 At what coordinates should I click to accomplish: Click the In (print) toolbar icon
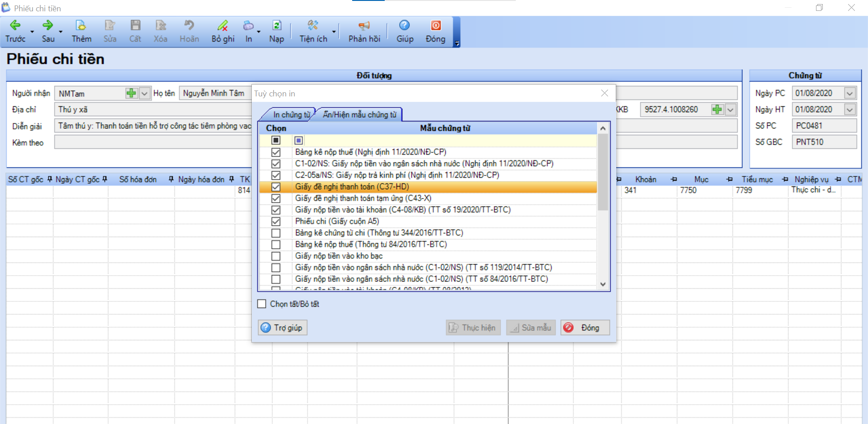click(249, 25)
